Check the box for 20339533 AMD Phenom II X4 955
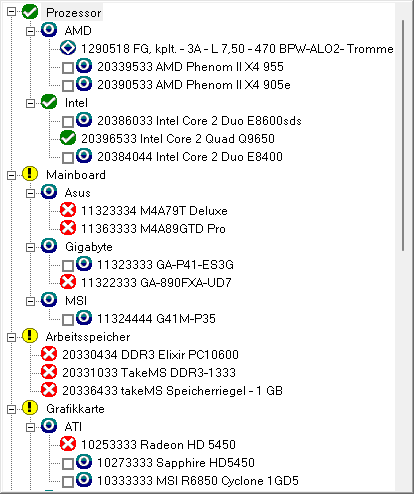 [x=68, y=68]
